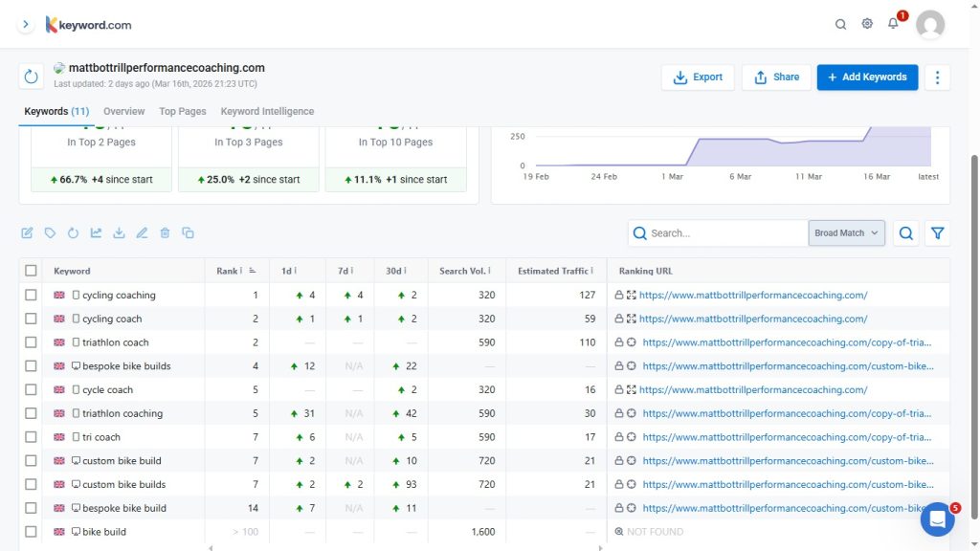Screen dimensions: 980x551
Task: Click the tag keywords icon in toolbar
Action: [50, 232]
